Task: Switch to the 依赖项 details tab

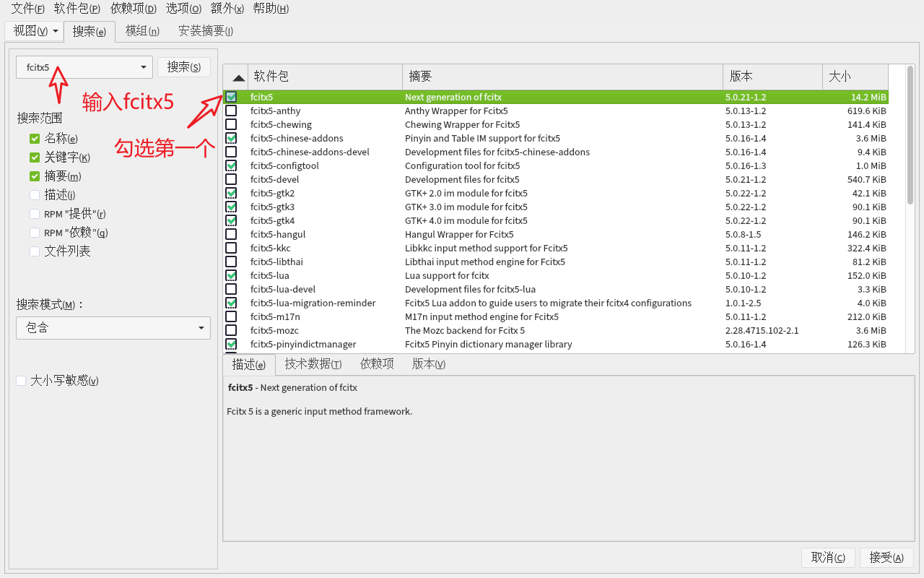Action: coord(378,364)
